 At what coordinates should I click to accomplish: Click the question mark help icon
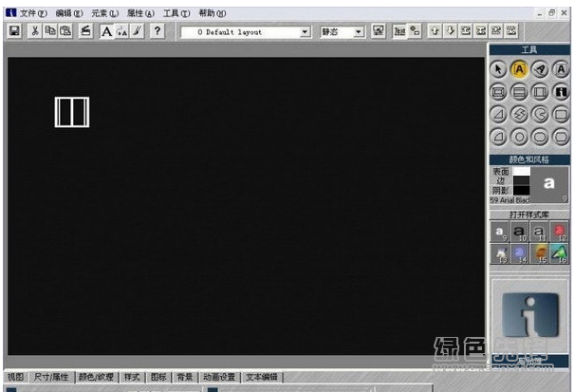[157, 31]
